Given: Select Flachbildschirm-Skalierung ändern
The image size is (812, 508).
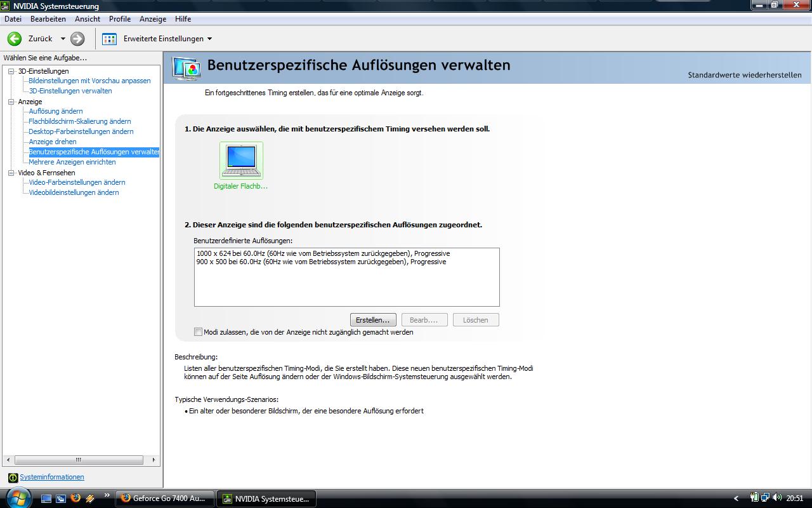Looking at the screenshot, I should click(80, 121).
